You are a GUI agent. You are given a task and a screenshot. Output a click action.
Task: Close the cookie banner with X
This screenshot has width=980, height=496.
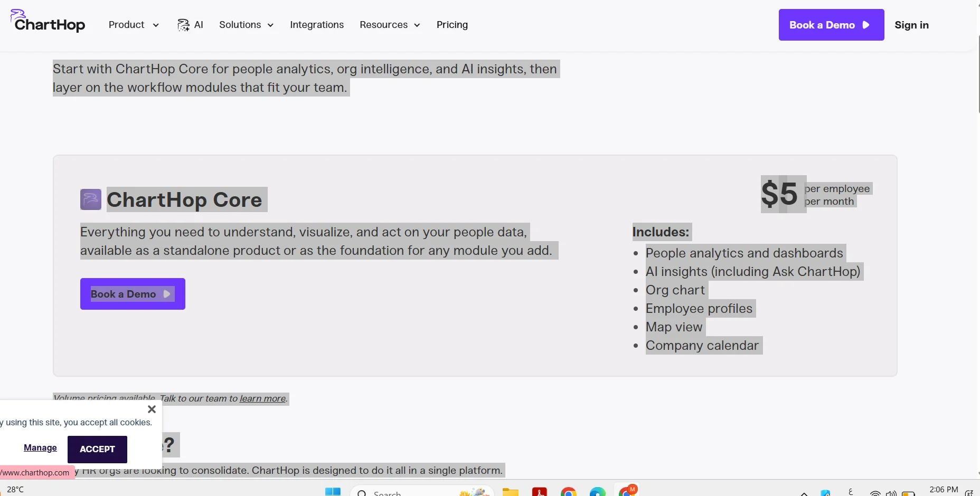point(152,409)
